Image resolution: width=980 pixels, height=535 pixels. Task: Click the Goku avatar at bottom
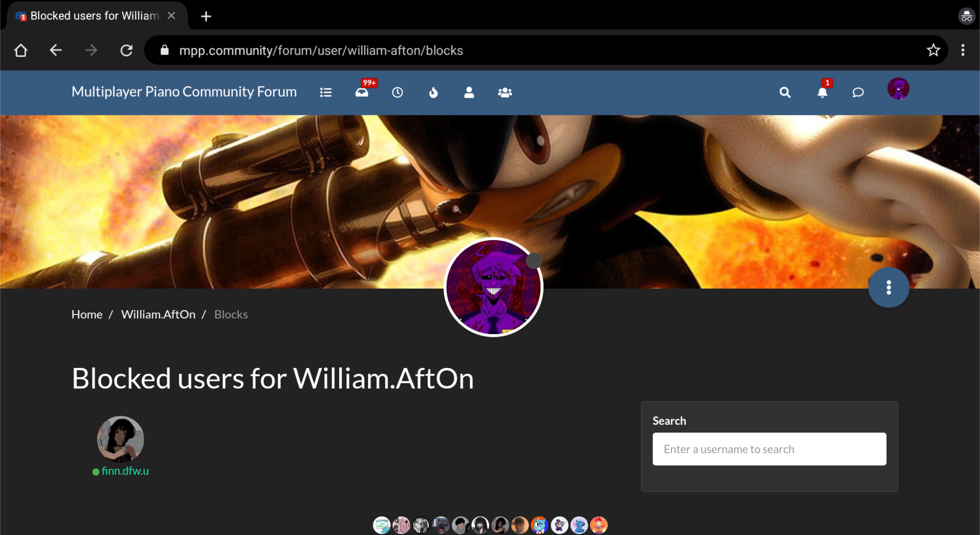tap(599, 525)
